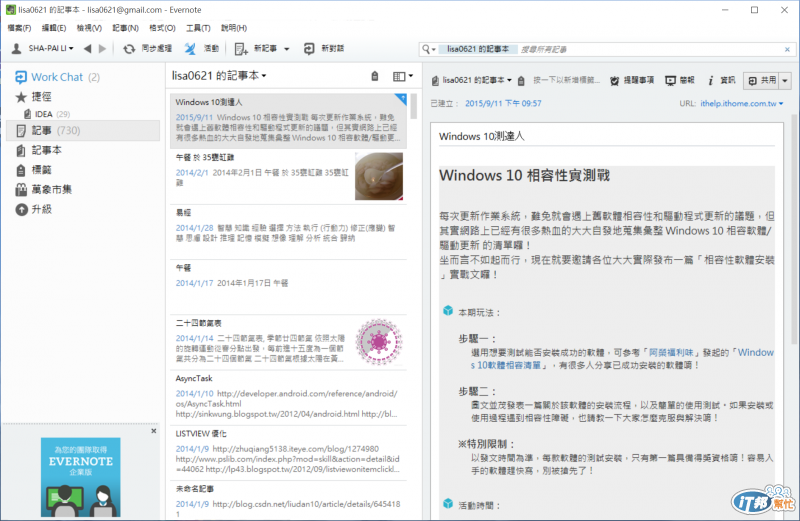
Task: Start presentation with 簡報 button
Action: 680,80
